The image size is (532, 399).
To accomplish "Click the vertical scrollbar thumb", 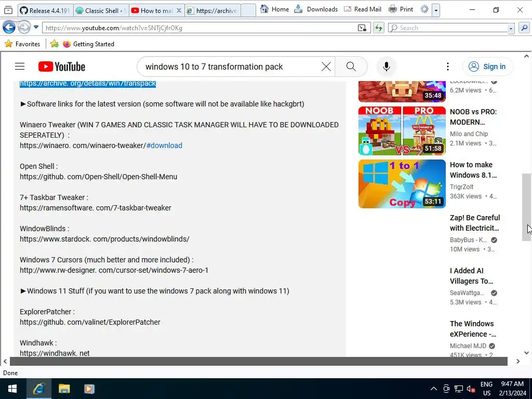I will (x=526, y=207).
